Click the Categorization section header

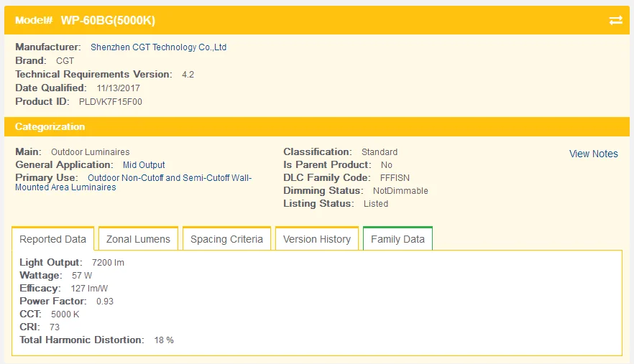[50, 126]
